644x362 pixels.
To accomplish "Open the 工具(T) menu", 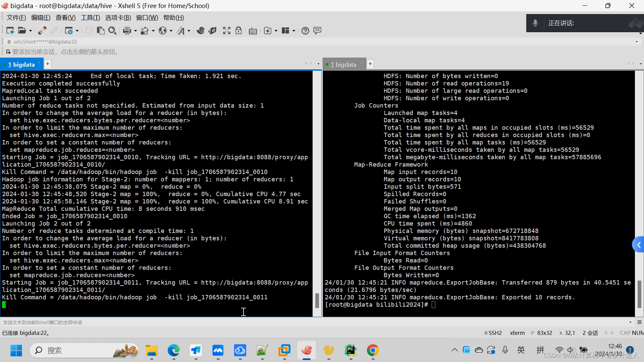I will [x=90, y=18].
